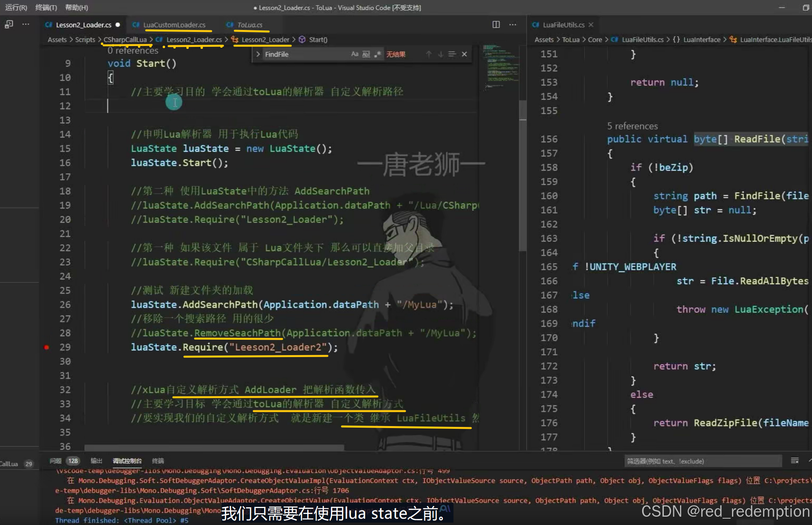
Task: Click the clear console list icon in panel
Action: [795, 461]
